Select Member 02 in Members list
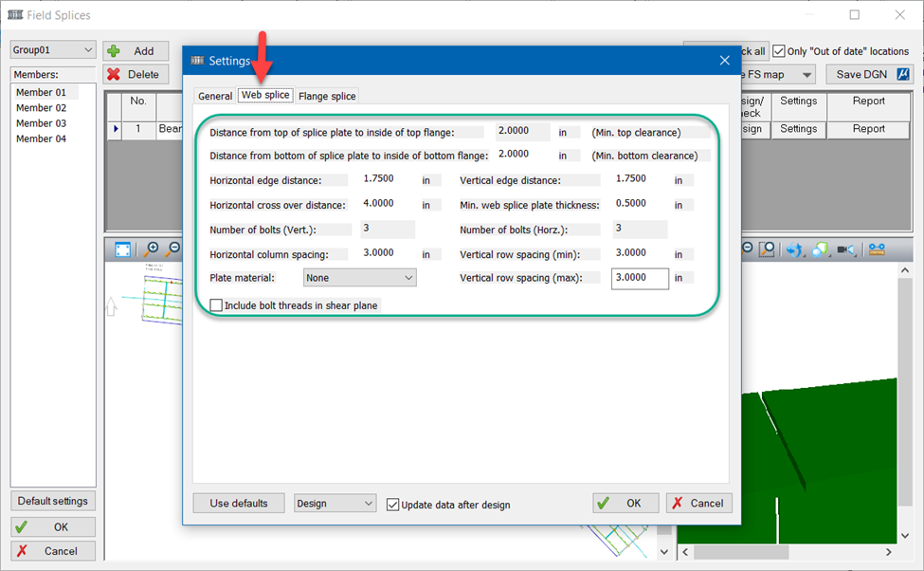Viewport: 924px width, 571px height. pos(42,108)
